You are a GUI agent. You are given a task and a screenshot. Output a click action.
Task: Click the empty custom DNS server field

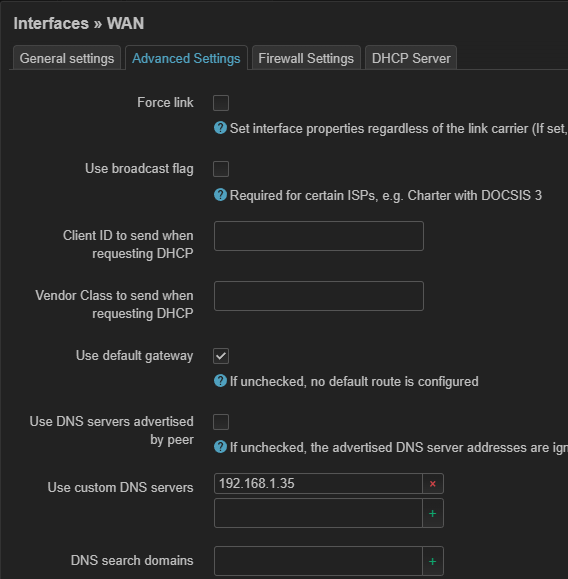click(x=318, y=513)
